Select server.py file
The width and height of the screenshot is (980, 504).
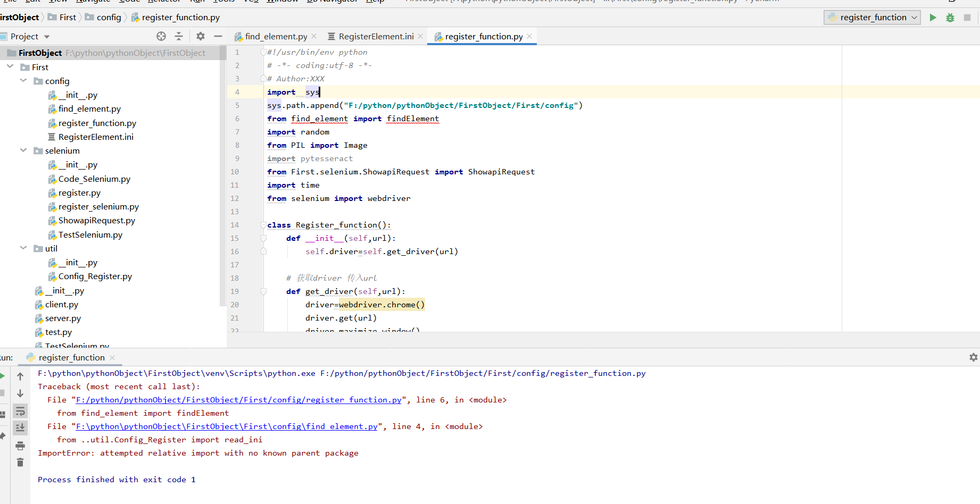[63, 318]
